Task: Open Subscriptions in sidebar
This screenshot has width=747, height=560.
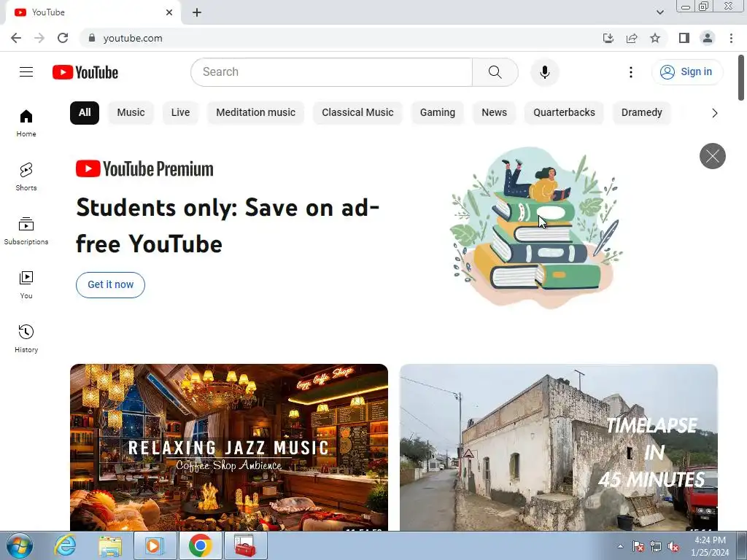Action: (26, 231)
